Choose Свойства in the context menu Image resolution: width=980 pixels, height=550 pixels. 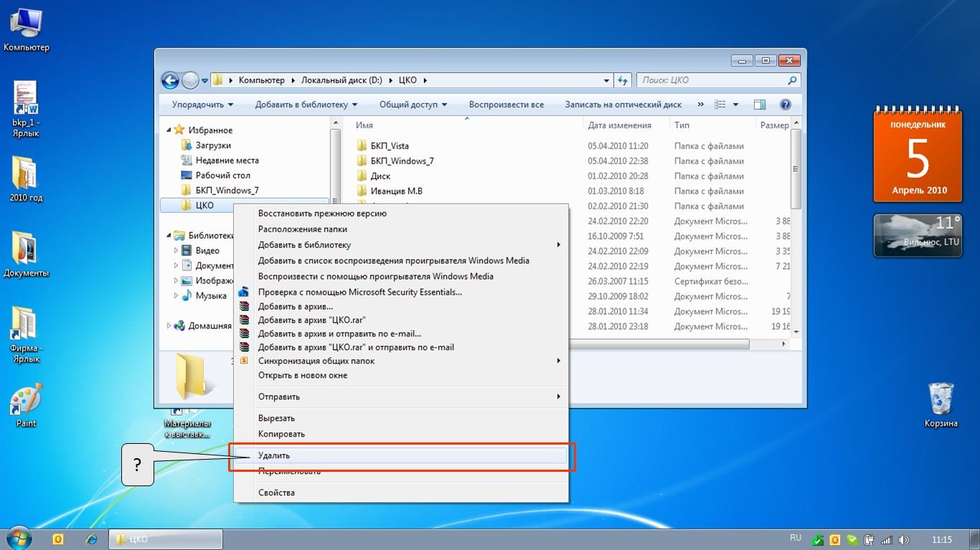(276, 493)
